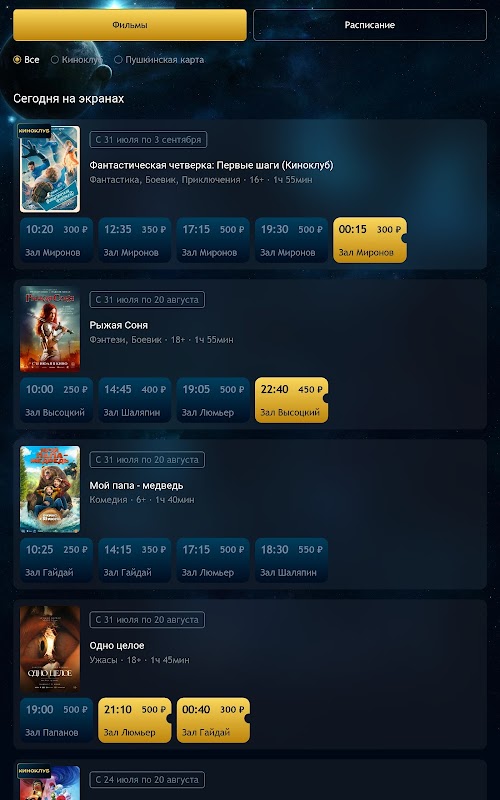Pick the 00:15 Зал Миронов ticket
Screen dimensions: 500x800
coord(370,240)
